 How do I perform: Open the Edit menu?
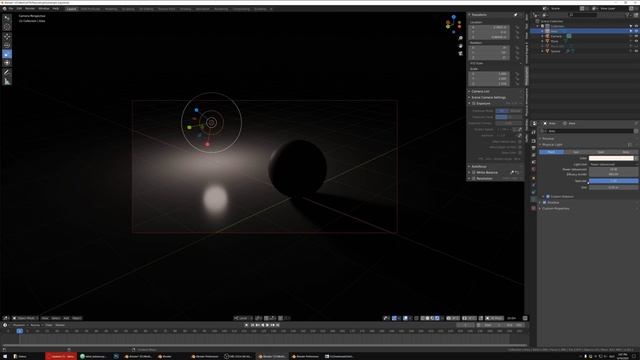click(19, 9)
